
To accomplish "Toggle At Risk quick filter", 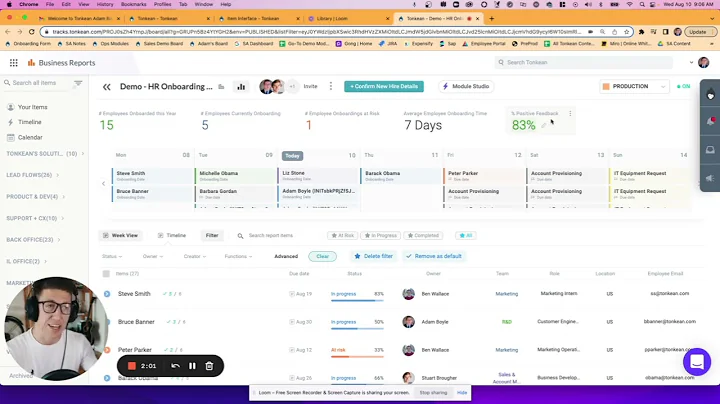I will 343,236.
